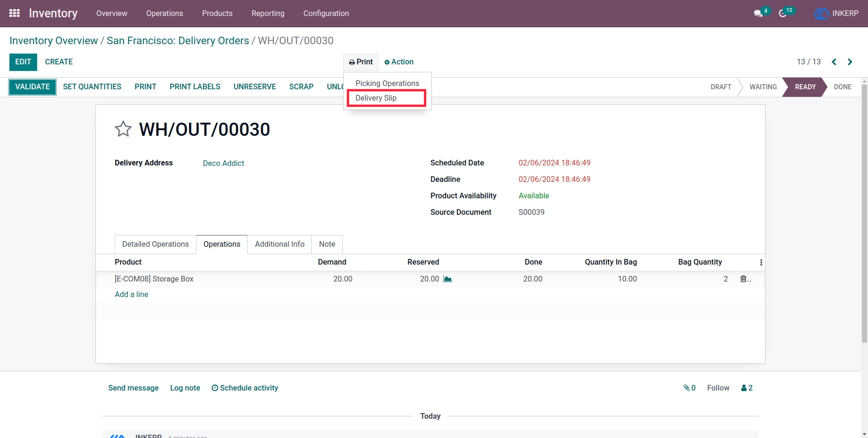The image size is (868, 438).
Task: Validate the delivery order
Action: click(32, 87)
